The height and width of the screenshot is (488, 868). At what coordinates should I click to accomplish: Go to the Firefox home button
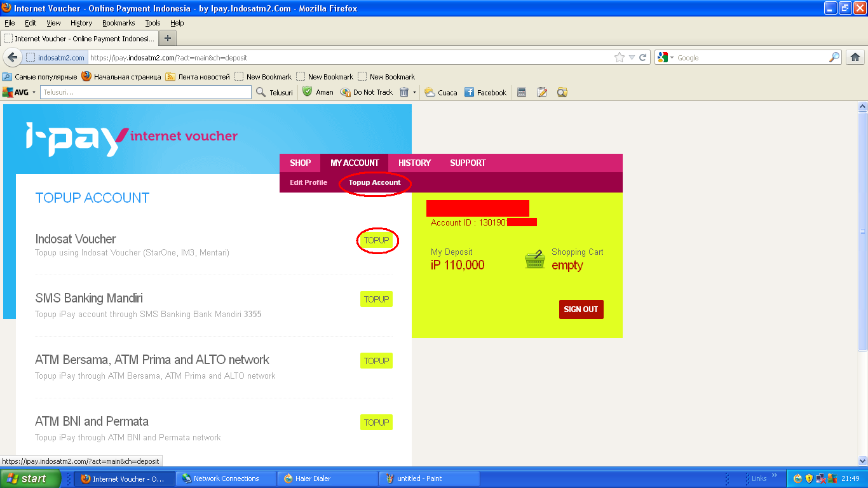pyautogui.click(x=855, y=57)
